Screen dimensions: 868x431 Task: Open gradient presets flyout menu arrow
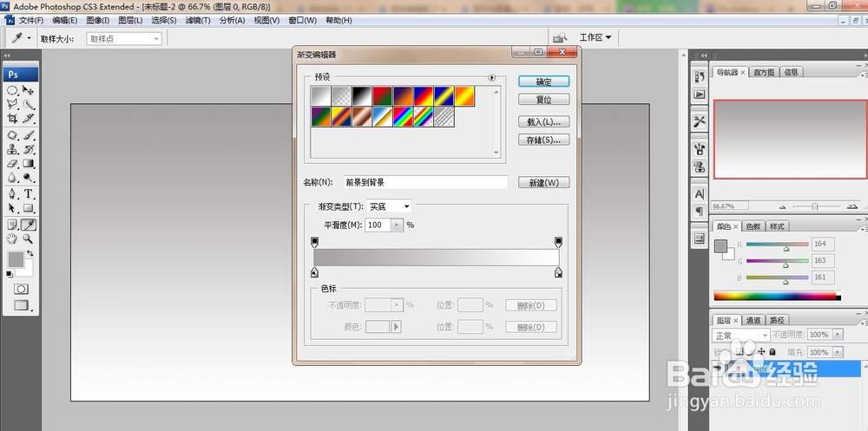point(491,77)
